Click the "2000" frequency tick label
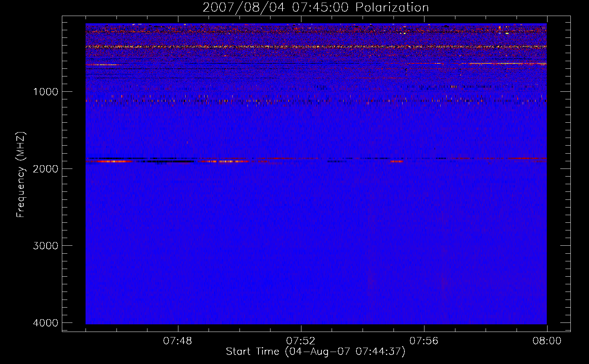The width and height of the screenshot is (589, 364). click(x=46, y=169)
